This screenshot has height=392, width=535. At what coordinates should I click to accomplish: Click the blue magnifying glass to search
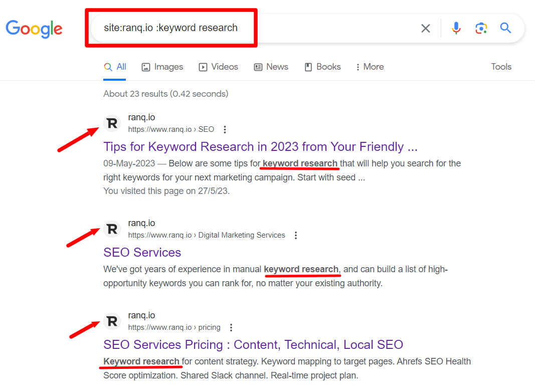(505, 28)
